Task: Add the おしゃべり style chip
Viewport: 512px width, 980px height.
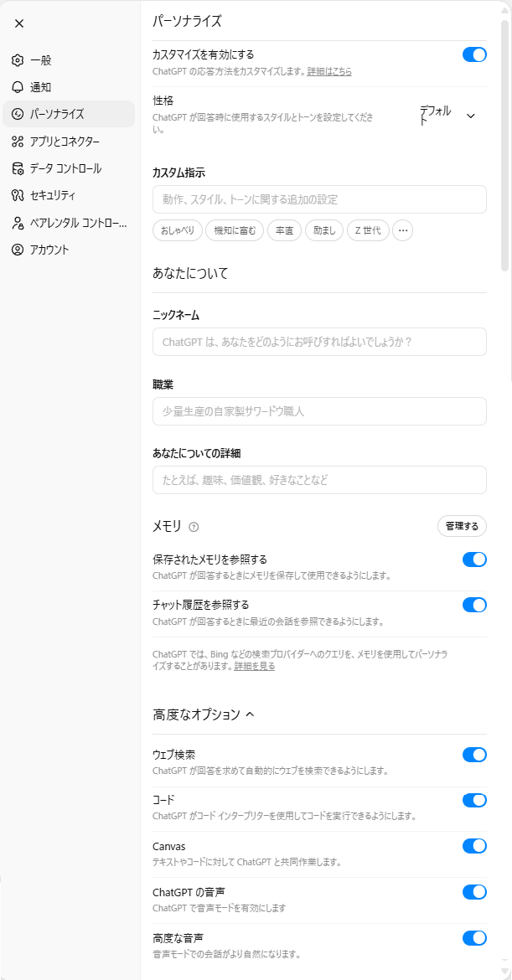Action: (178, 230)
